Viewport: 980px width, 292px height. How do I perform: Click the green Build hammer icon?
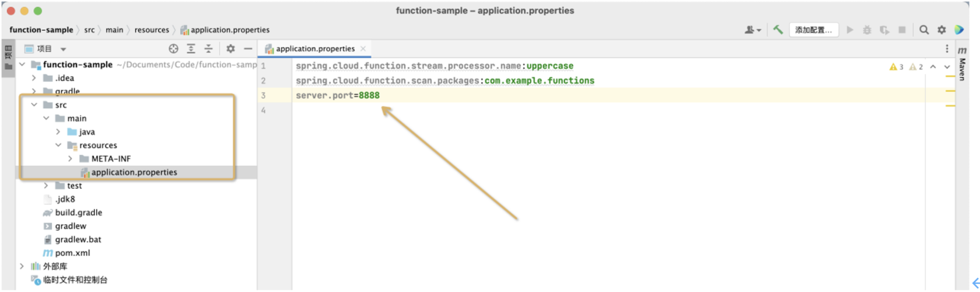point(778,30)
